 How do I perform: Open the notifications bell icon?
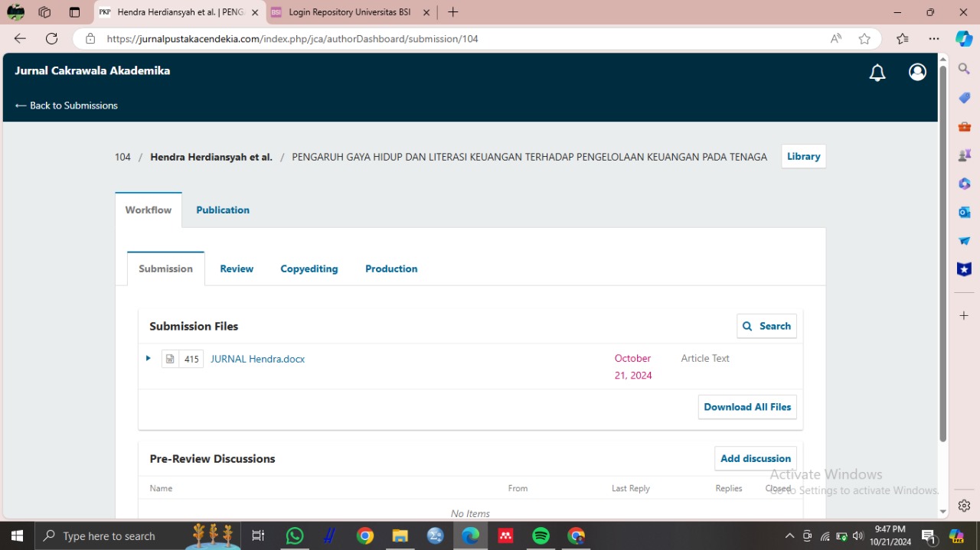(877, 73)
